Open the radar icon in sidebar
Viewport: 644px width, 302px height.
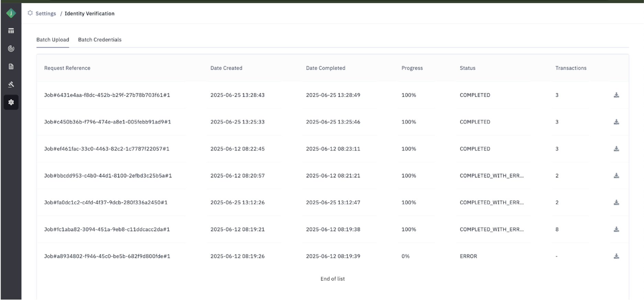11,48
